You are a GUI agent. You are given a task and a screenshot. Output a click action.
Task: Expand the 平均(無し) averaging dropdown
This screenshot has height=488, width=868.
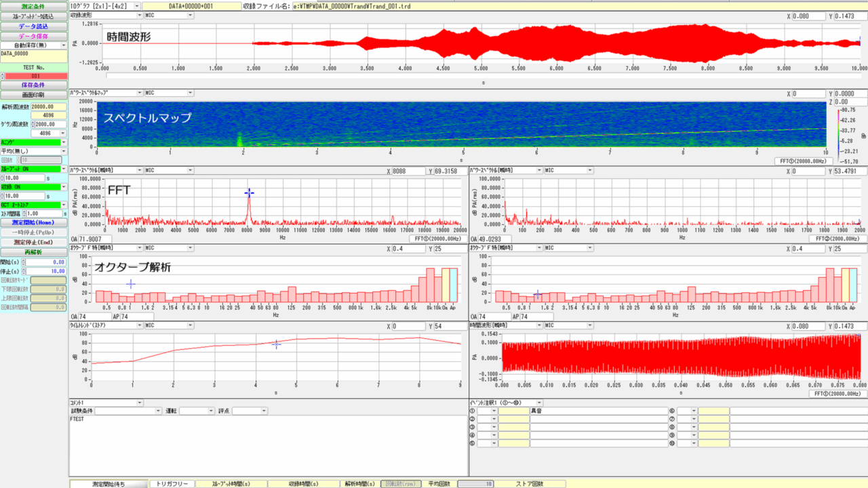pos(33,151)
